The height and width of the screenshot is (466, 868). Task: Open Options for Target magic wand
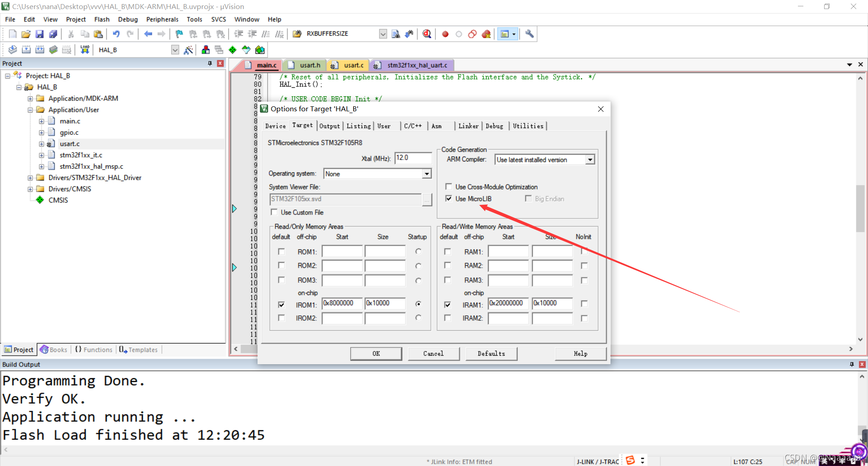(x=189, y=50)
